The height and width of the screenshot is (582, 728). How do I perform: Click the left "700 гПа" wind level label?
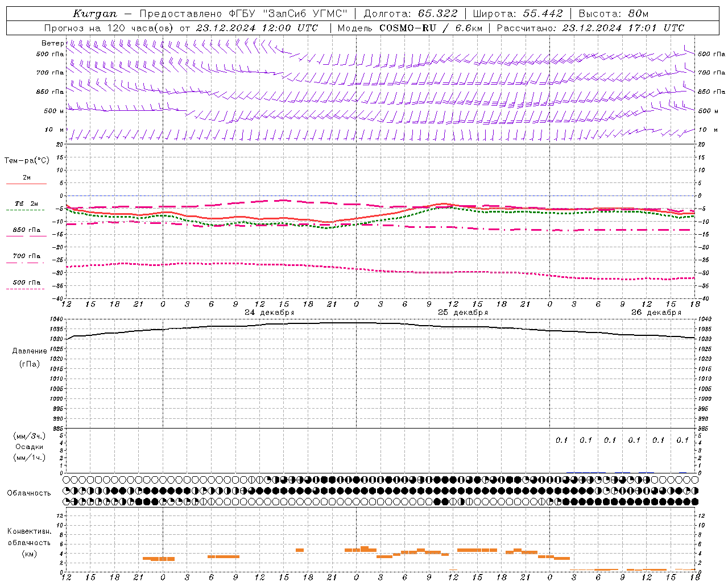pyautogui.click(x=50, y=73)
